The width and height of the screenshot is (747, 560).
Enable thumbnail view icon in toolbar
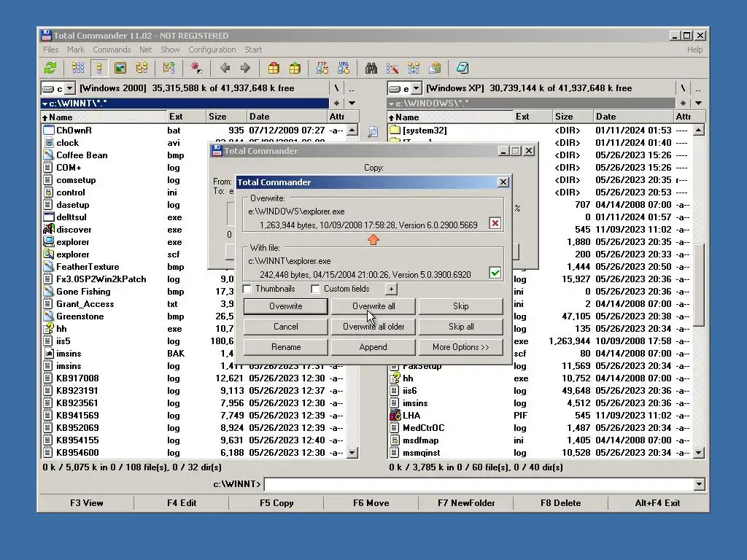coord(120,68)
